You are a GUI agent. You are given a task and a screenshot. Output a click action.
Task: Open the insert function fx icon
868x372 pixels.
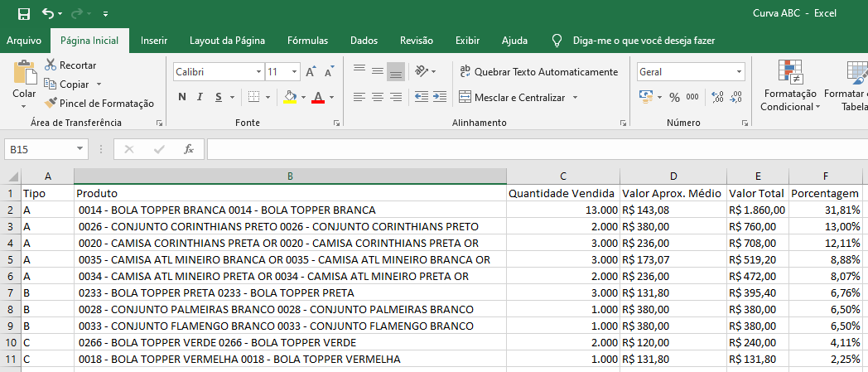pyautogui.click(x=189, y=149)
